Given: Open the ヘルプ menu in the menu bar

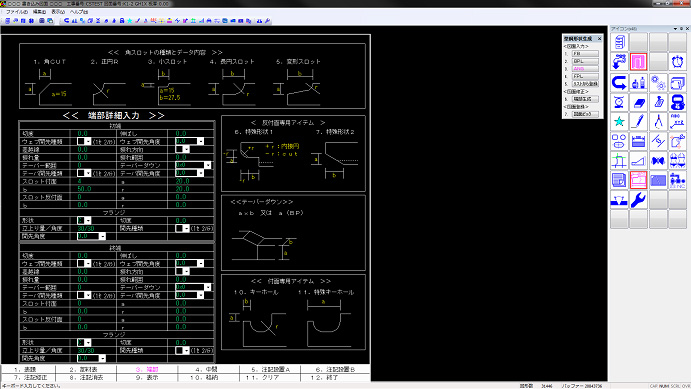Looking at the screenshot, I should click(x=79, y=12).
